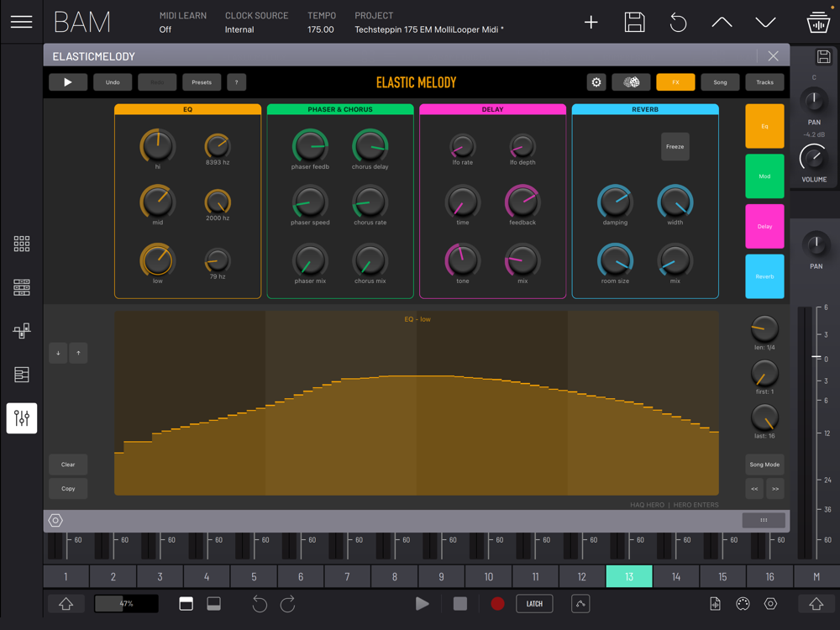Switch to the Tracks tab
The height and width of the screenshot is (630, 840).
(764, 82)
